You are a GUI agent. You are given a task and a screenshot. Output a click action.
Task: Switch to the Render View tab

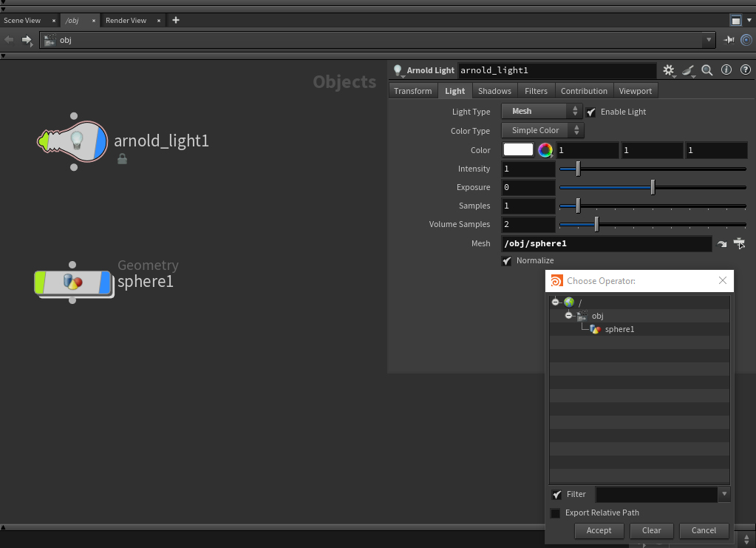click(x=126, y=20)
